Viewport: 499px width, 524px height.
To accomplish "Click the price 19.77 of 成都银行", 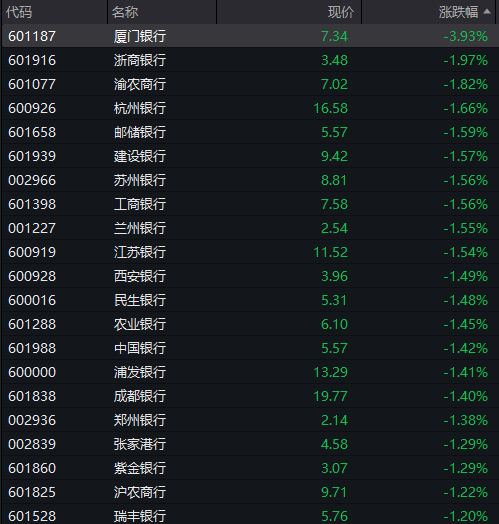I will [x=331, y=396].
